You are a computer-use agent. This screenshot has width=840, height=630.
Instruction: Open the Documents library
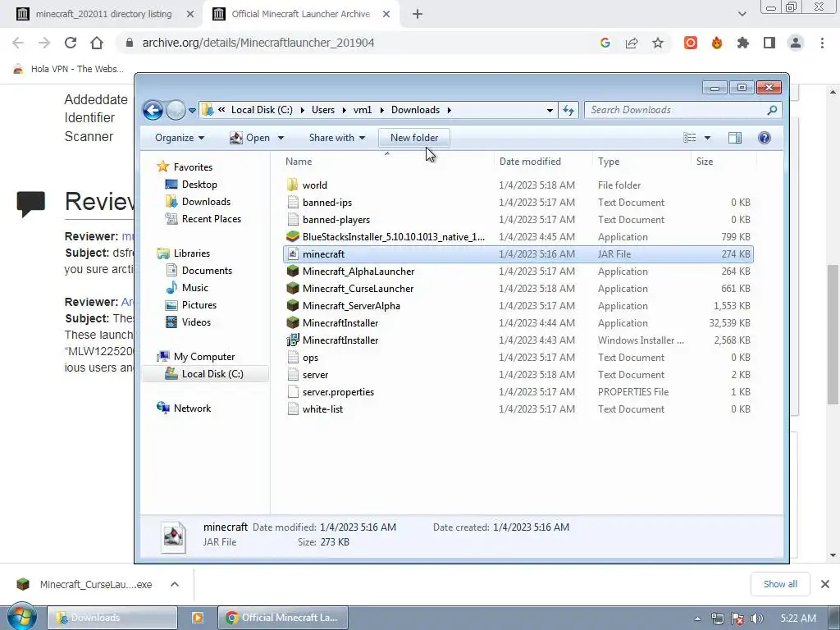tap(207, 271)
